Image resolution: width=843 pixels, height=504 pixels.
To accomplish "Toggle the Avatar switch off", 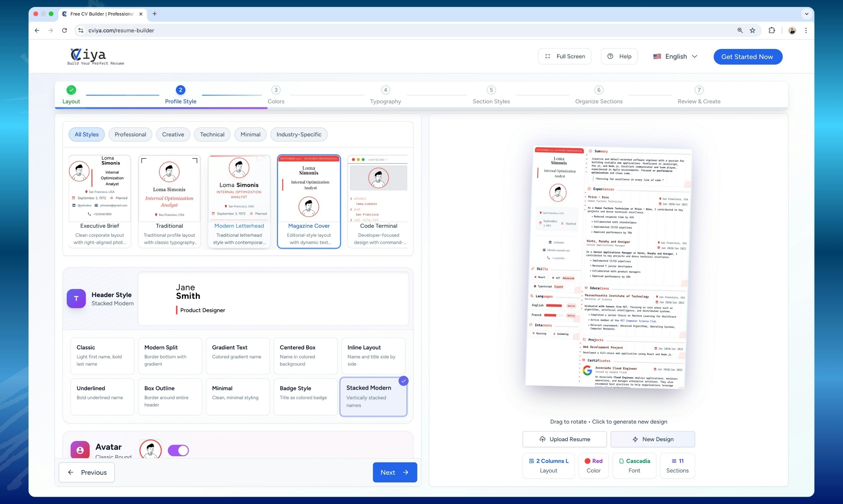I will click(178, 450).
